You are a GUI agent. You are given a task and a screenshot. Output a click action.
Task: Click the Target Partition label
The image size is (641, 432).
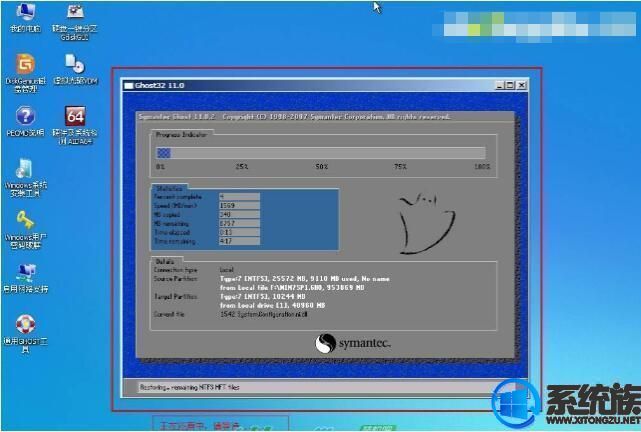click(175, 297)
